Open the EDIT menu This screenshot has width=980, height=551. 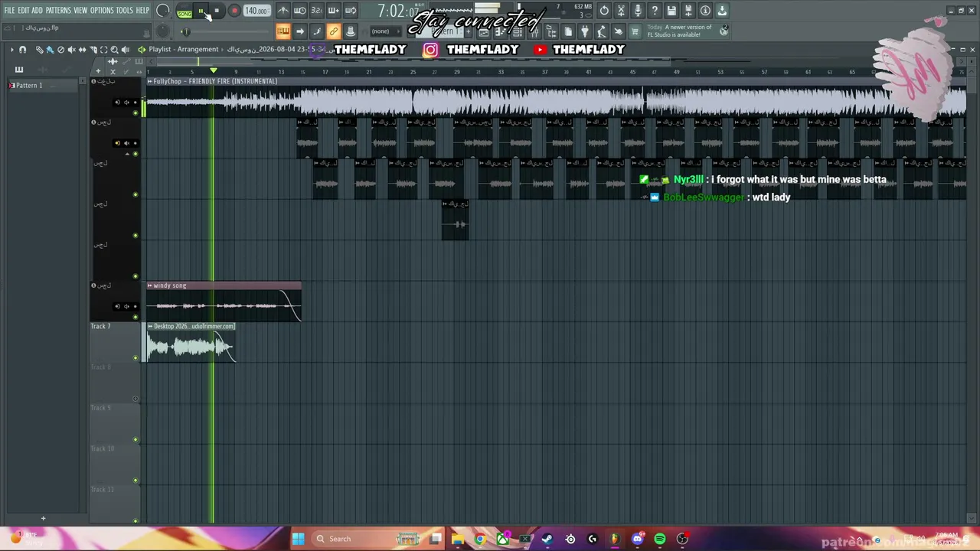(24, 11)
